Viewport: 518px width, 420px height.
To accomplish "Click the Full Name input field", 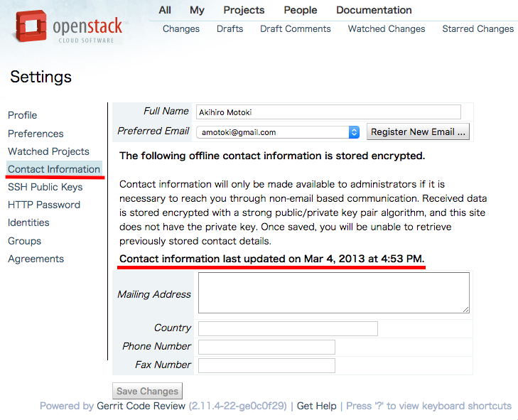I will (x=328, y=112).
